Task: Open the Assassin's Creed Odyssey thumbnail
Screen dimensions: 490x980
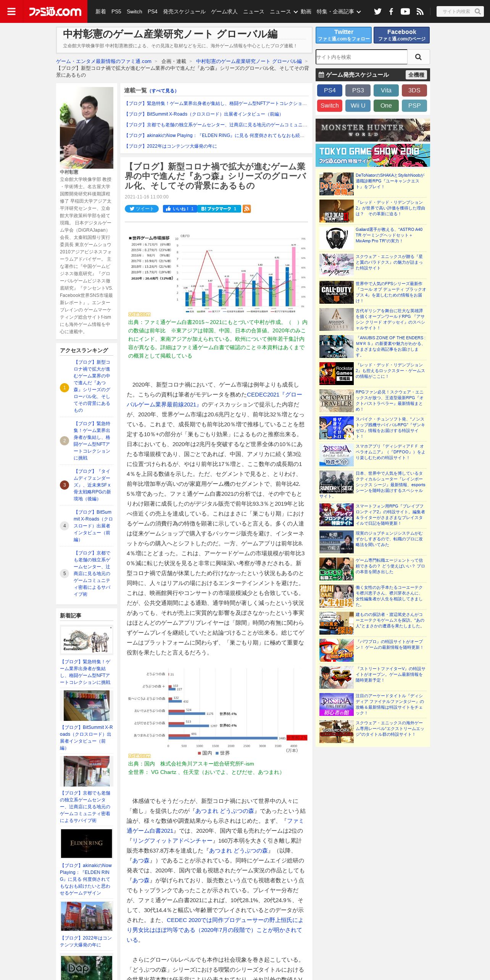Action: click(x=337, y=319)
